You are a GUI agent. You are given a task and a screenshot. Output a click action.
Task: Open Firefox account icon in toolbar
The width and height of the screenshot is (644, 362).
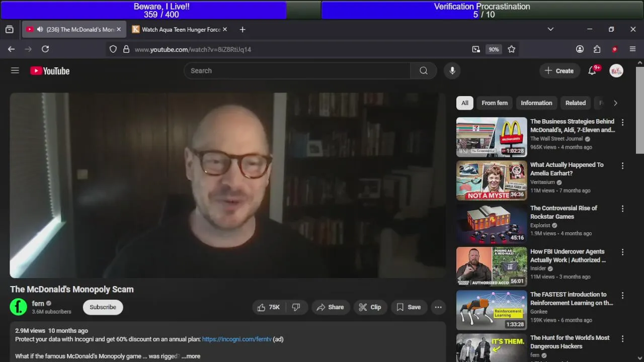tap(580, 49)
